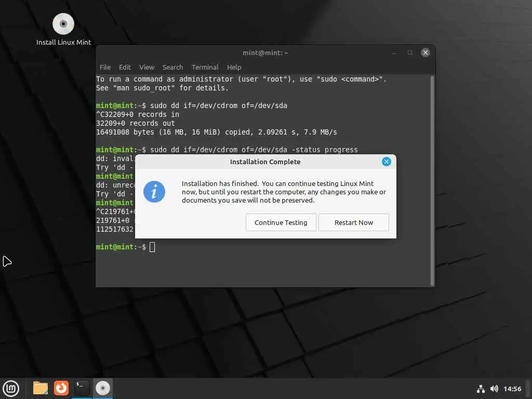The image size is (532, 399).
Task: Click the 'Installation has finished' message text
Action: point(284,192)
